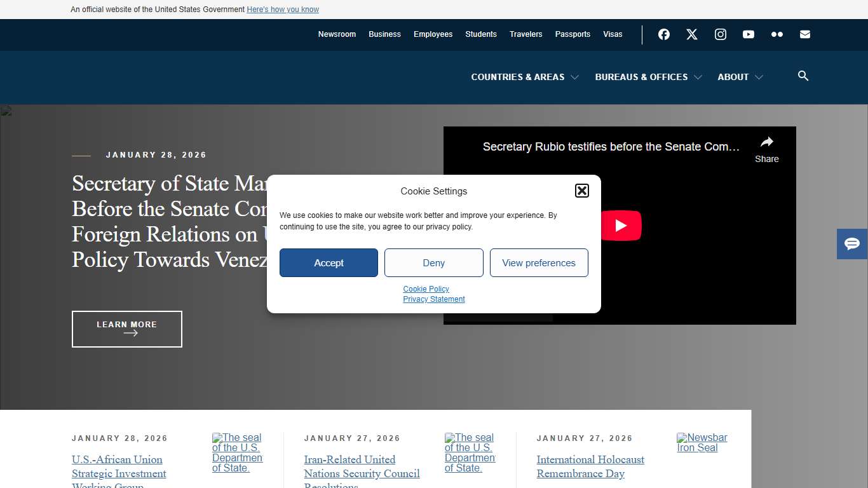Click LEARN MORE about the testimony
Screen dimensions: 868x488
126,329
